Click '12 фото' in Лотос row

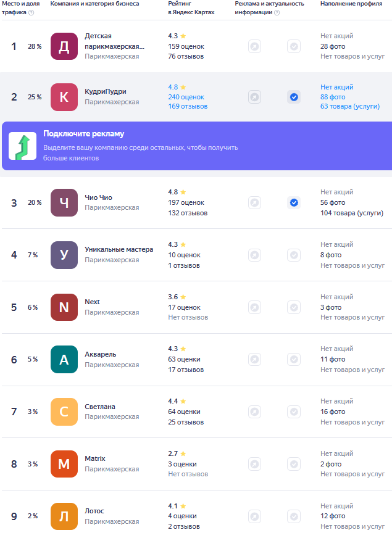click(333, 516)
